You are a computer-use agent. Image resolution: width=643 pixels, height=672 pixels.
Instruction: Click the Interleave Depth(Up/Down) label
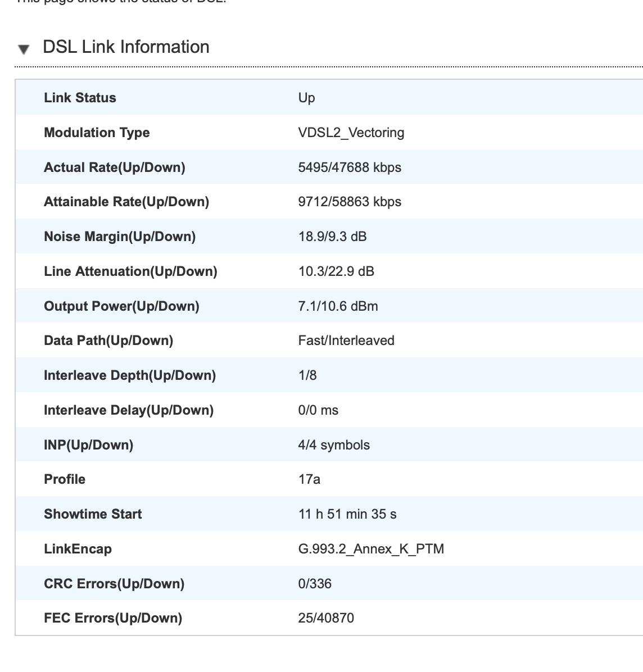click(129, 375)
